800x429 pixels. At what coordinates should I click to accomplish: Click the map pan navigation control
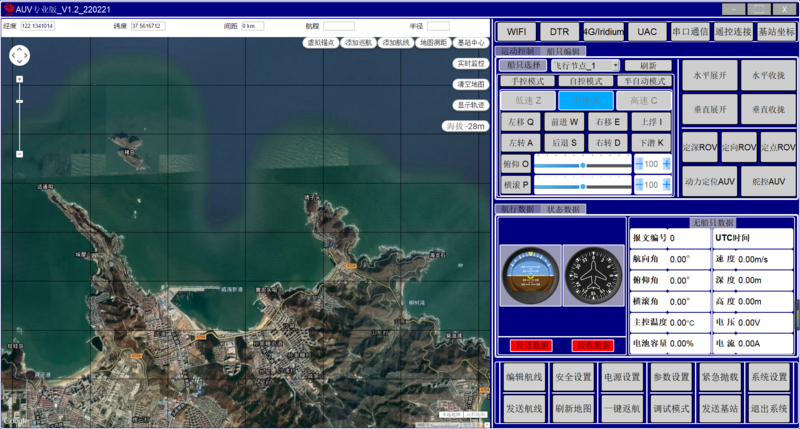[x=20, y=56]
